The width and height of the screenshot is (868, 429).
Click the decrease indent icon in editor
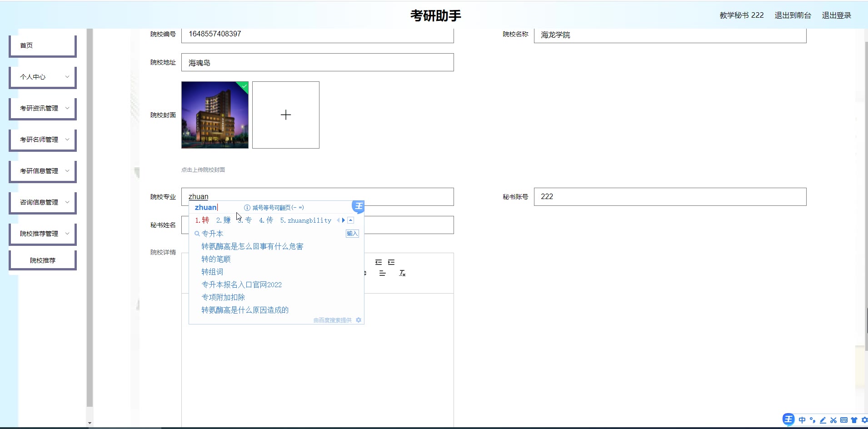(x=379, y=262)
